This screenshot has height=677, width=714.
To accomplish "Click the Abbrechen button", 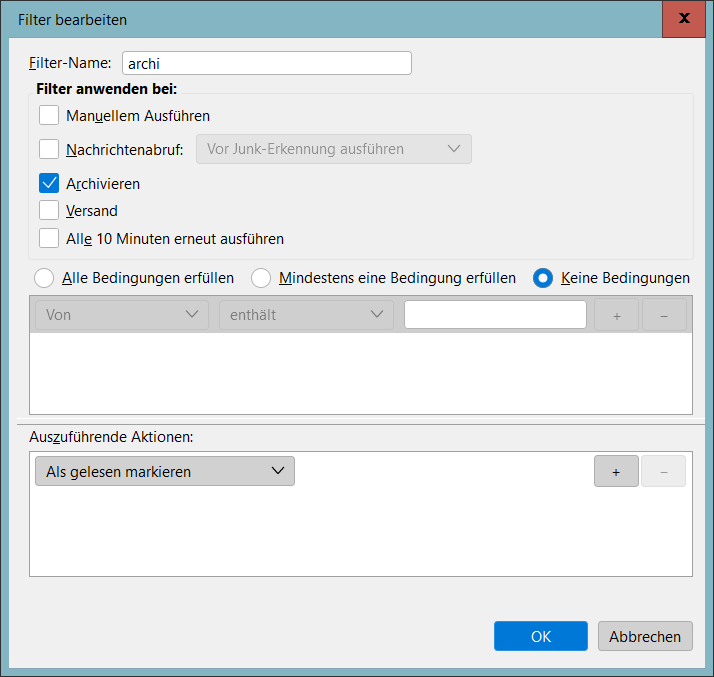I will [645, 636].
